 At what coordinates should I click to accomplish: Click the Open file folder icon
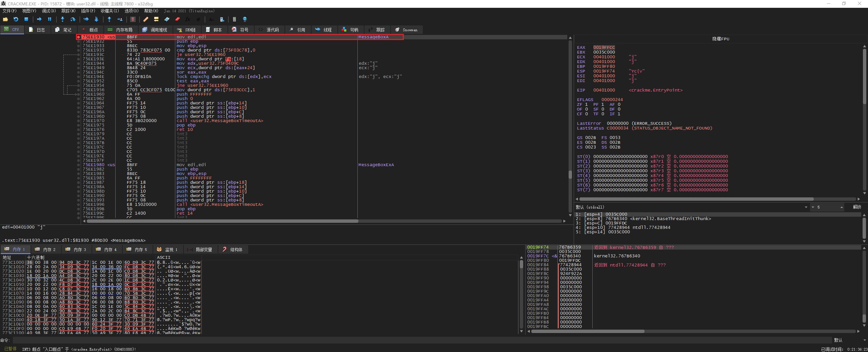click(x=5, y=19)
